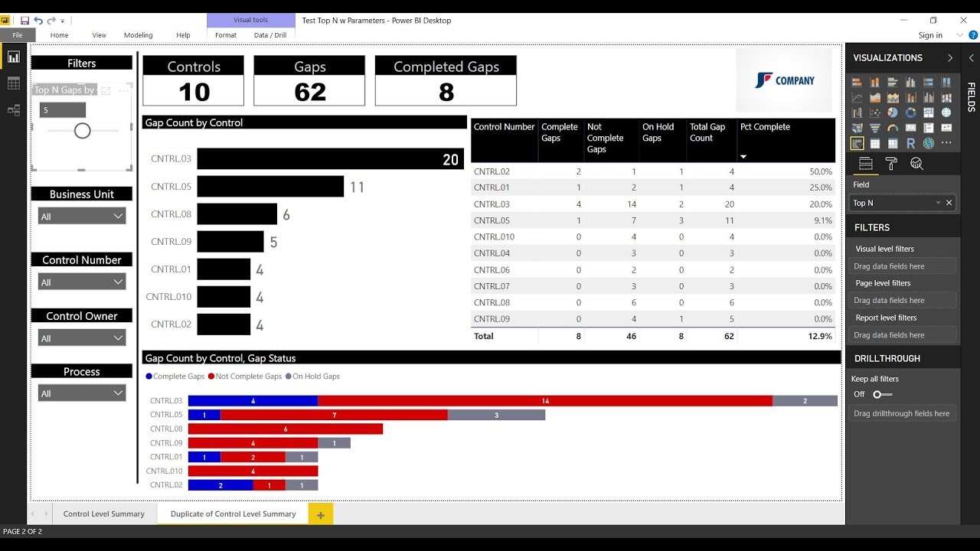Select the ArcGIS Maps visualization

click(x=929, y=143)
